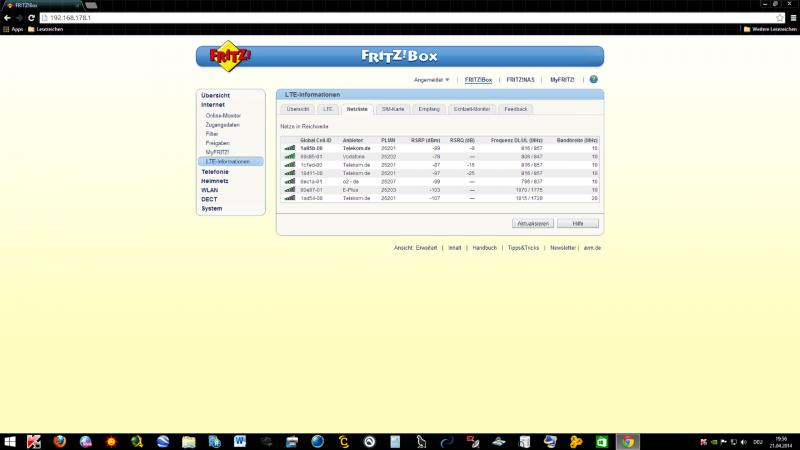Click signal bars icon of E-Plus row
This screenshot has width=800, height=450.
(x=290, y=189)
